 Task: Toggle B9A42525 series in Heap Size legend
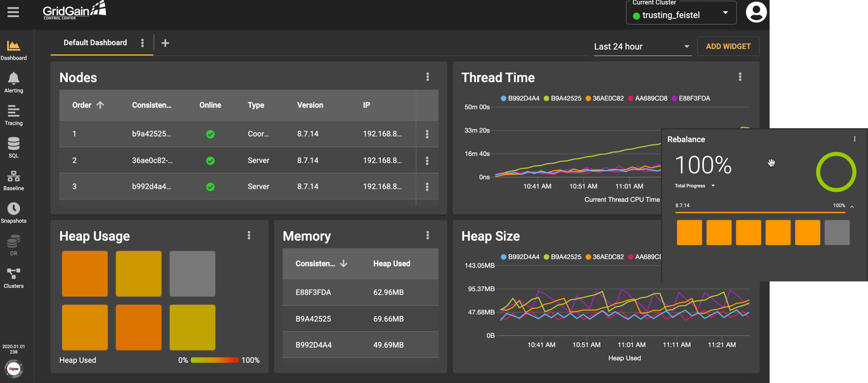562,257
